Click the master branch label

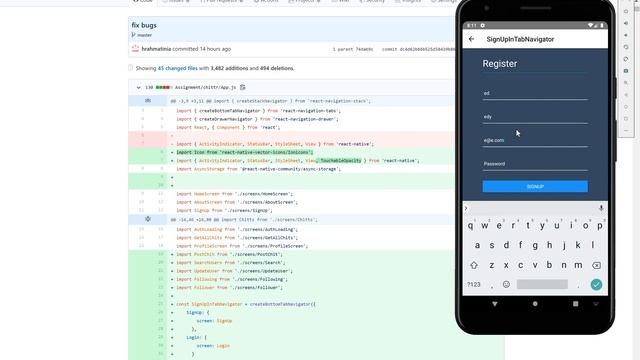tap(144, 35)
